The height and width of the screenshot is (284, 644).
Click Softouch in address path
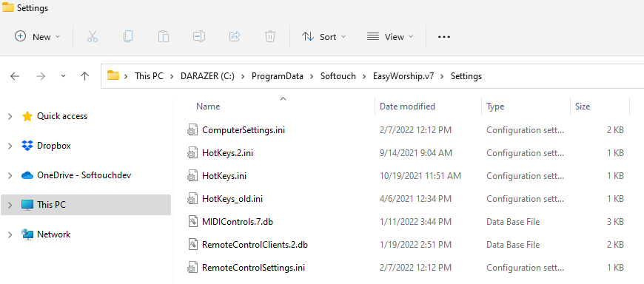click(338, 76)
